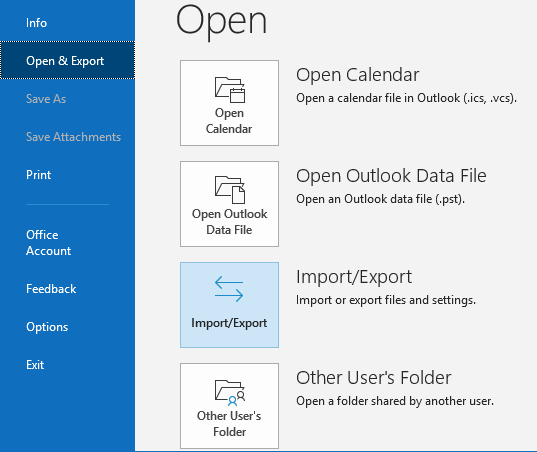Click the Other User's Folder icon
Image resolution: width=537 pixels, height=452 pixels.
[x=230, y=392]
